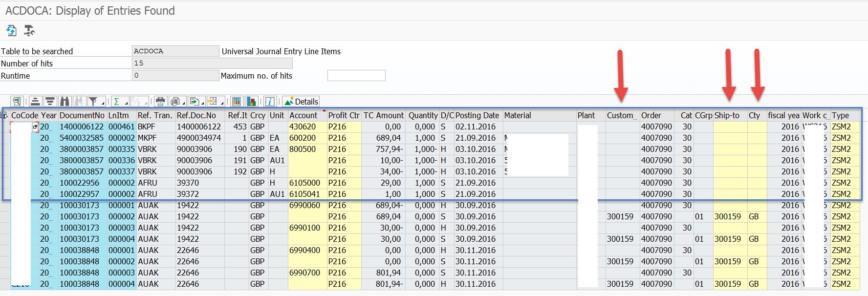Expand the filter funnel dropdown
The image size is (868, 296).
[x=103, y=103]
